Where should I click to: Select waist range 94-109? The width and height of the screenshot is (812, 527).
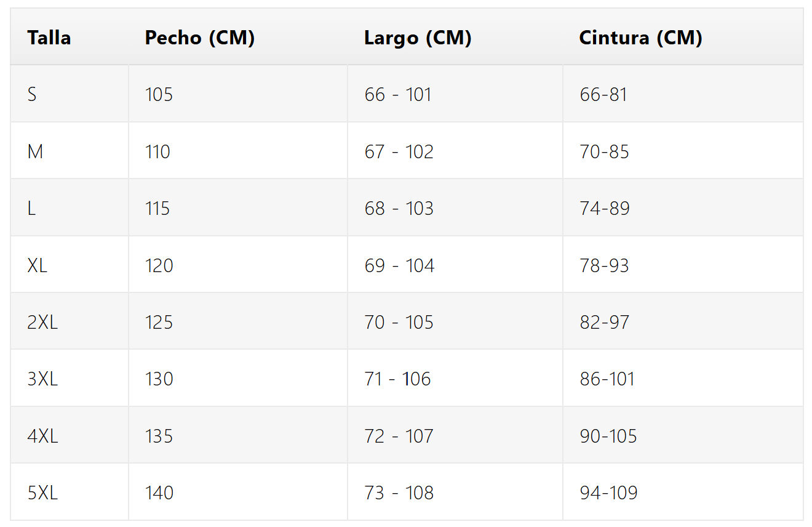pos(608,493)
